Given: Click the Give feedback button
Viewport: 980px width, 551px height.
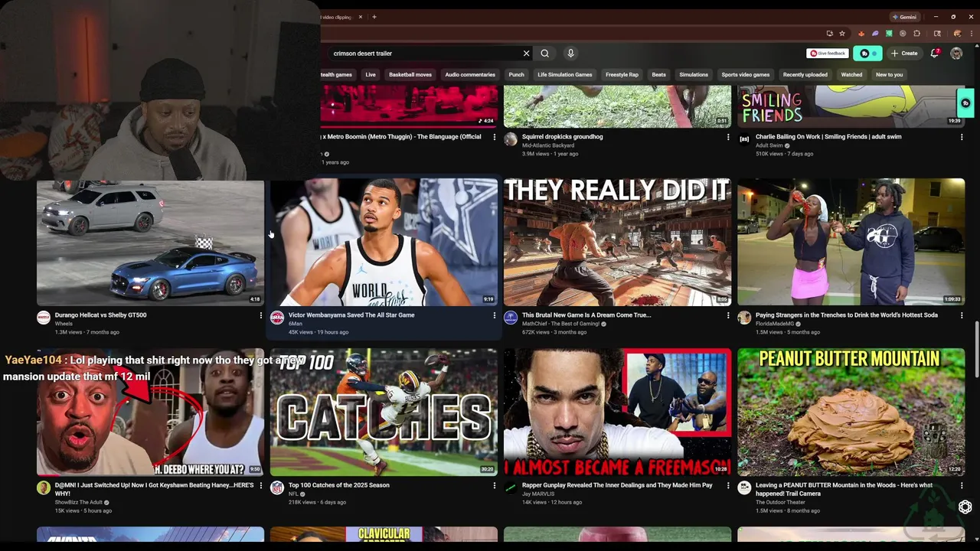Looking at the screenshot, I should click(x=828, y=54).
